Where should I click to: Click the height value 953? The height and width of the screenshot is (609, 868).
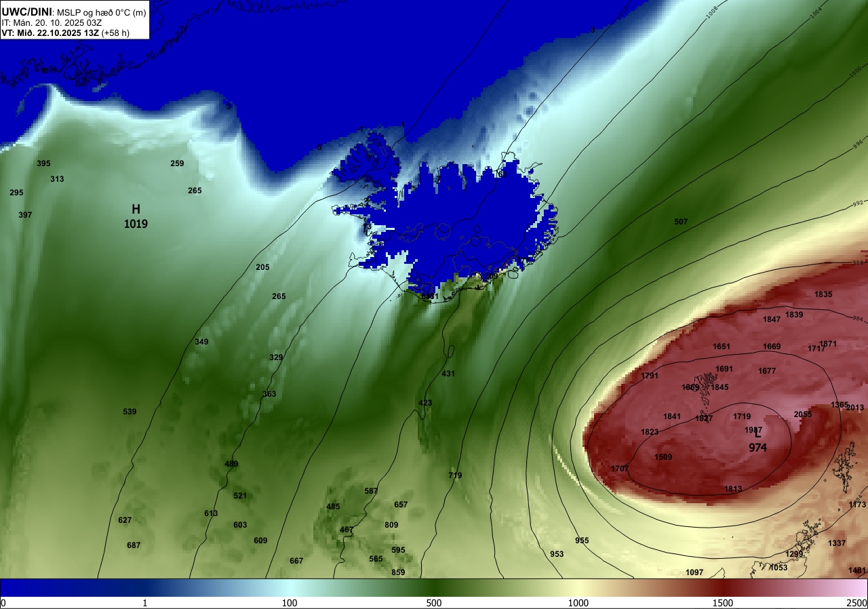point(557,554)
